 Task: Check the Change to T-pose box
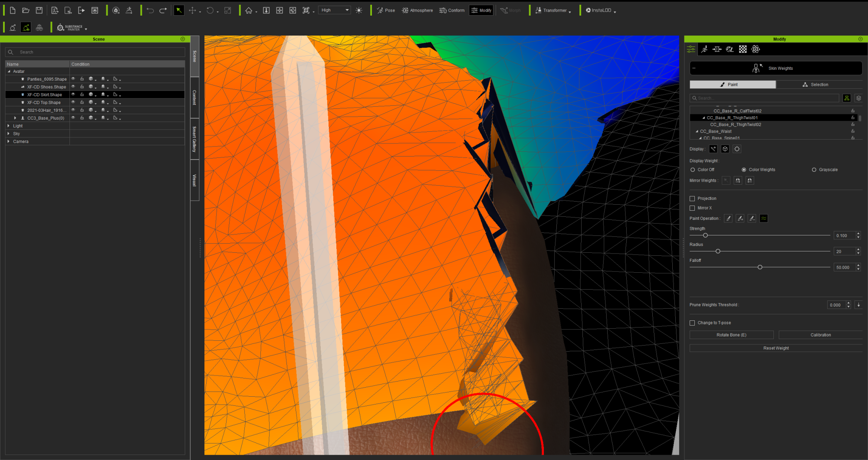coord(692,323)
